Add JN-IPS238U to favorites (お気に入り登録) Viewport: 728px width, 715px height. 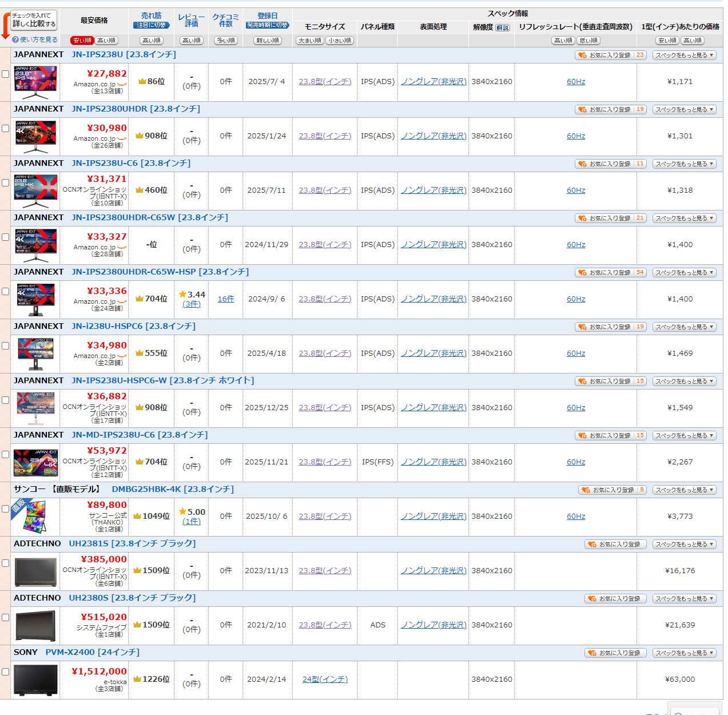pos(610,55)
